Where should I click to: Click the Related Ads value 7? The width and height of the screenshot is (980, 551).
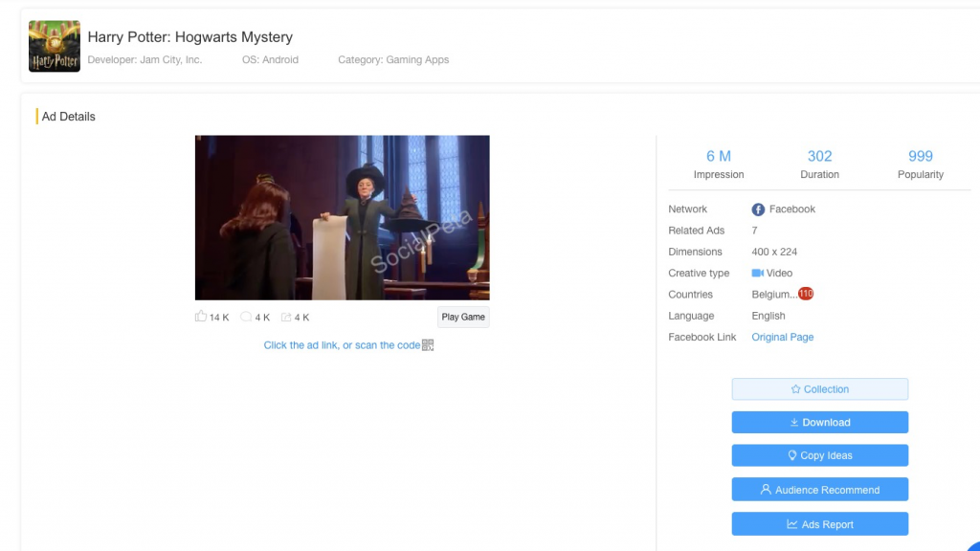[754, 231]
